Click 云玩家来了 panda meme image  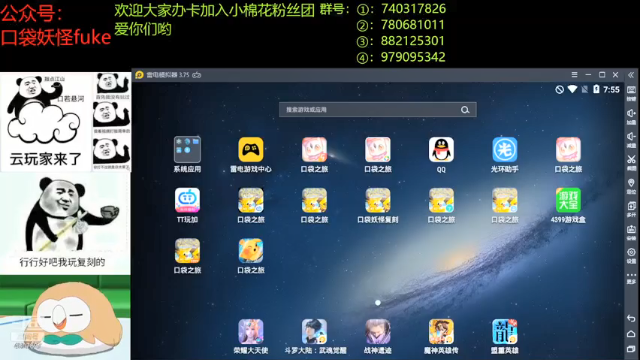coord(46,122)
